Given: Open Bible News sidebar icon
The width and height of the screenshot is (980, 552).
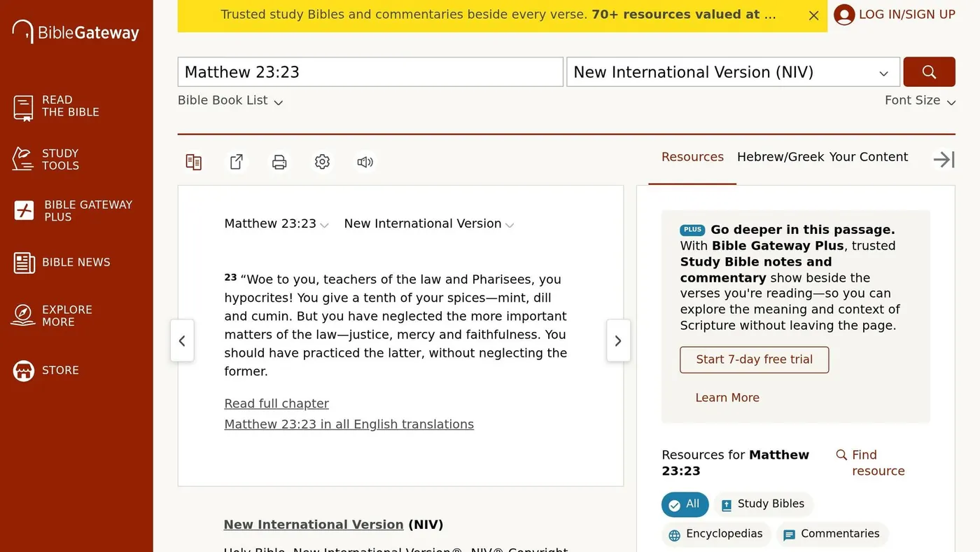Looking at the screenshot, I should tap(24, 263).
